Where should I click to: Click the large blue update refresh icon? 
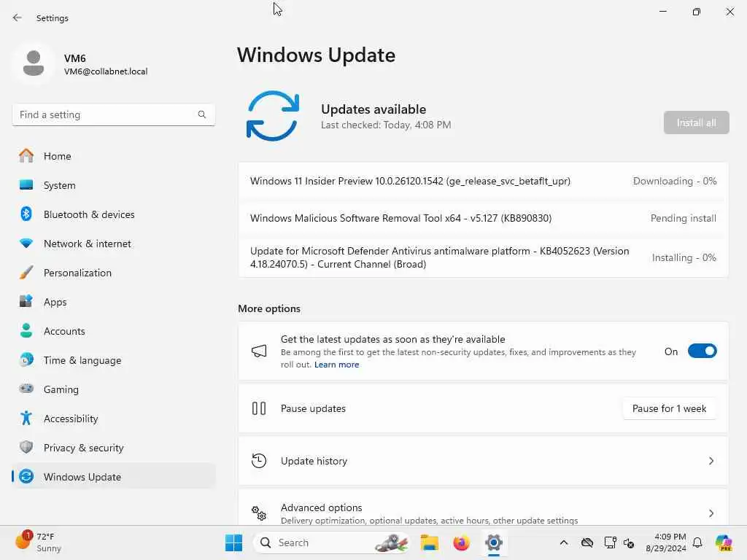click(x=273, y=116)
